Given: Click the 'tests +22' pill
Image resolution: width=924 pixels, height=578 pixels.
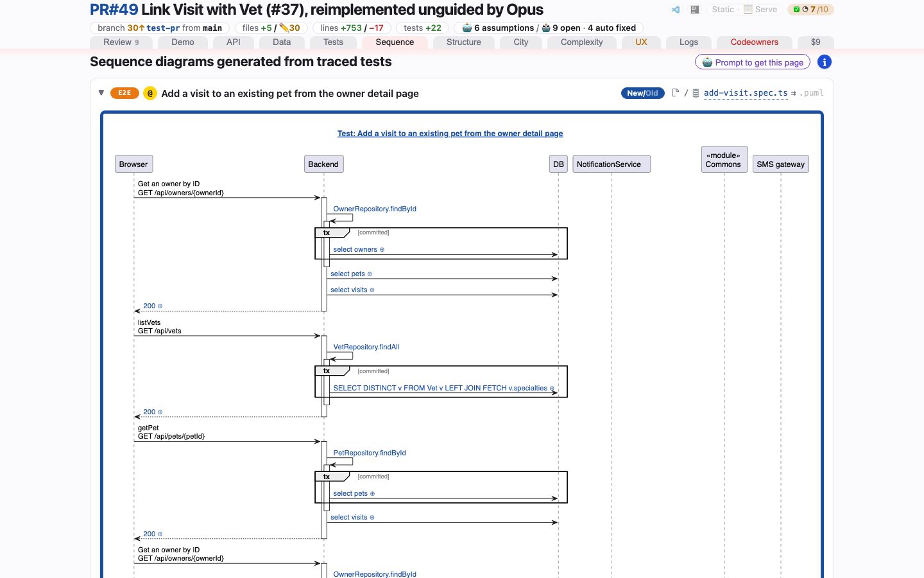Looking at the screenshot, I should [422, 28].
